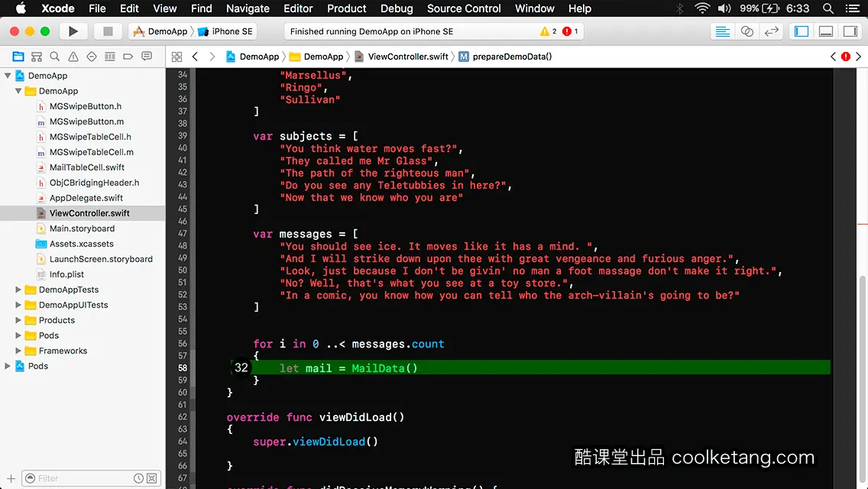
Task: Open the Find menu
Action: [202, 8]
